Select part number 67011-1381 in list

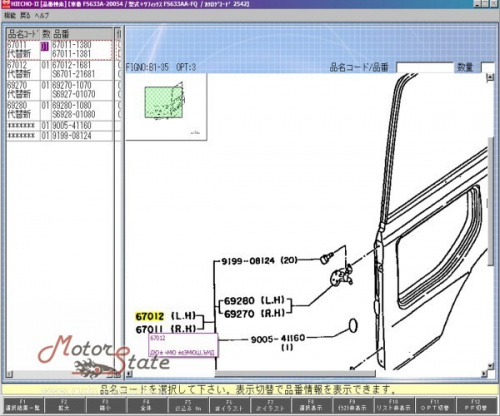[x=72, y=54]
